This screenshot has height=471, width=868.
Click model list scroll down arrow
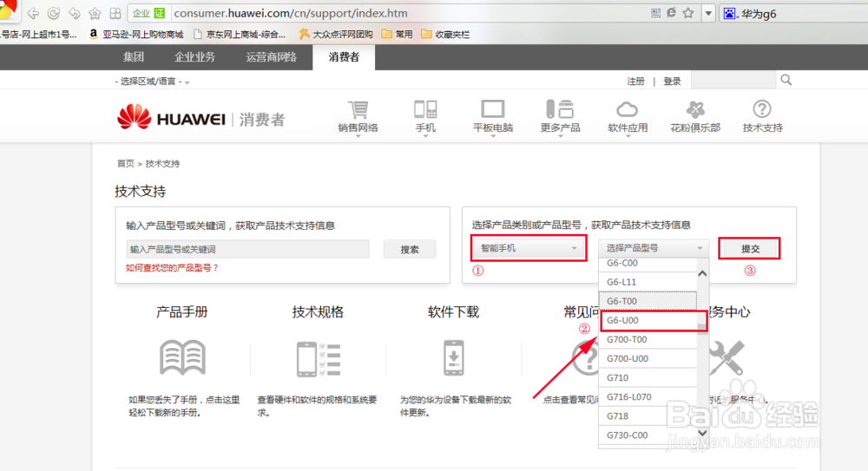pos(702,433)
